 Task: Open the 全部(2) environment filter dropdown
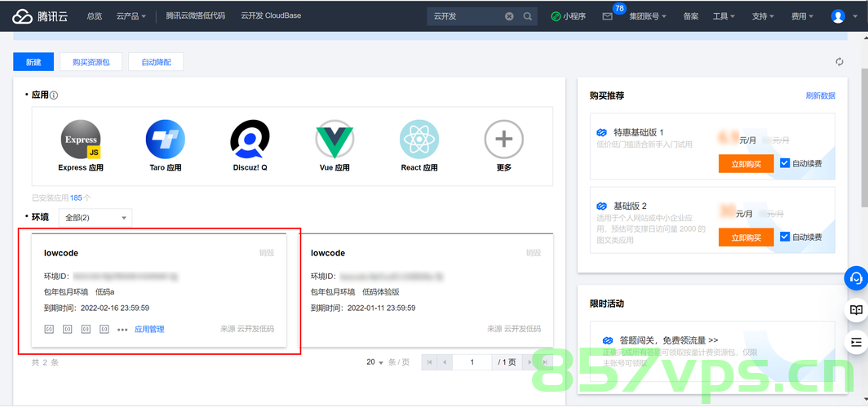(x=95, y=218)
